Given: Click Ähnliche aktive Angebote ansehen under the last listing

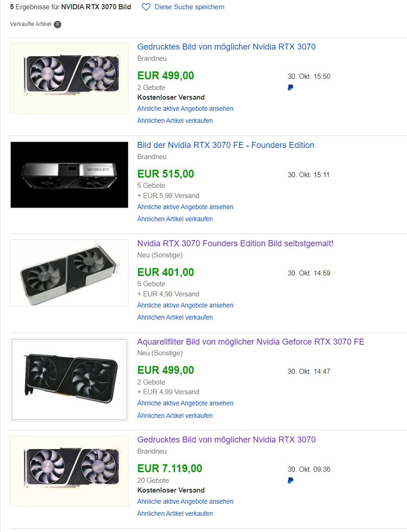Looking at the screenshot, I should tap(185, 501).
